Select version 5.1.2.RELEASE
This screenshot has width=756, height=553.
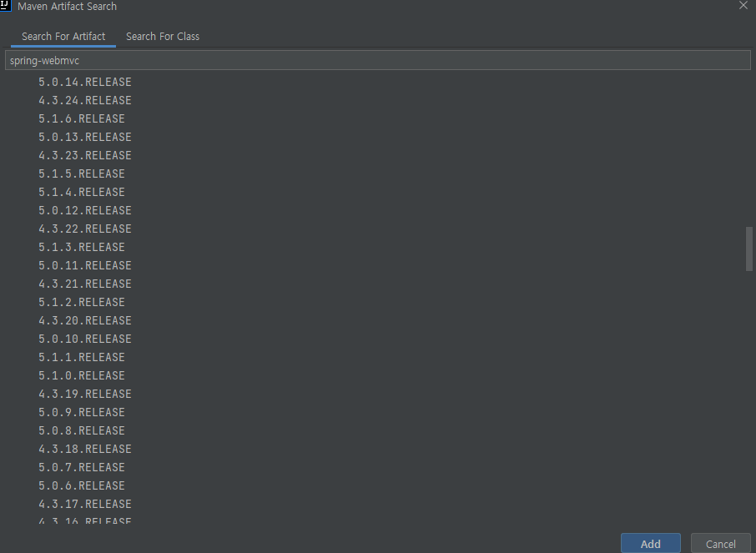tap(82, 302)
